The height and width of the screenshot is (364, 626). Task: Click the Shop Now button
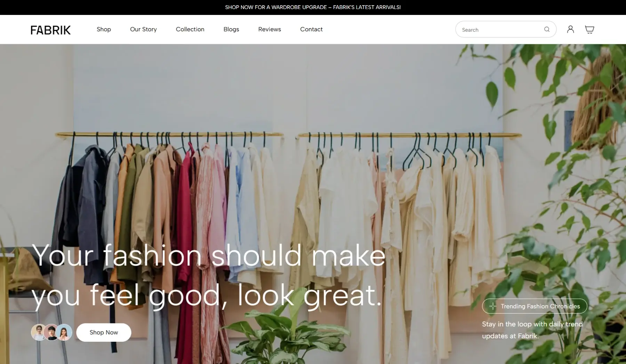(104, 332)
